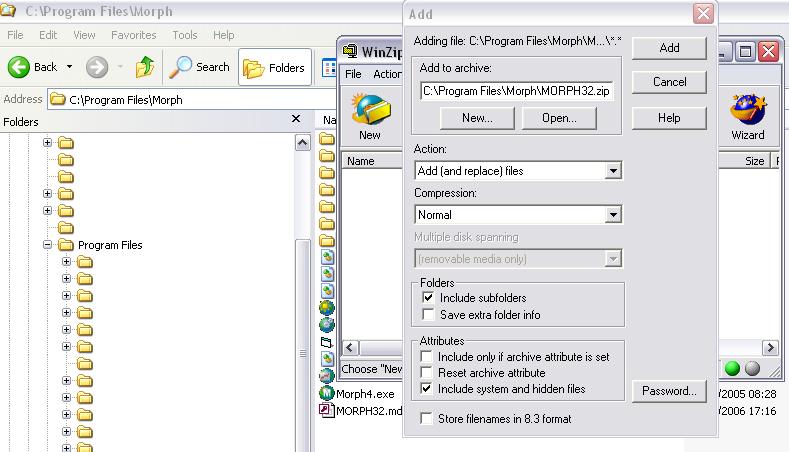The height and width of the screenshot is (452, 789).
Task: Close the Folders pane with X
Action: pyautogui.click(x=296, y=119)
